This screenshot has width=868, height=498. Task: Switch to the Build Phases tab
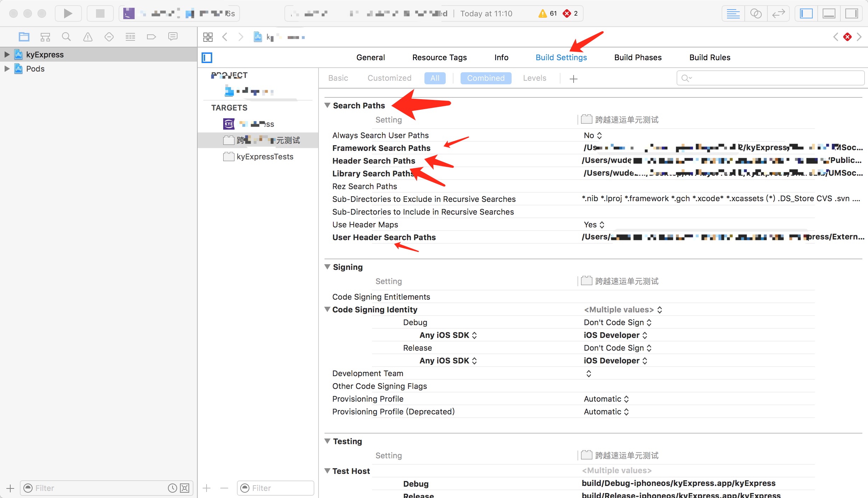pyautogui.click(x=638, y=57)
